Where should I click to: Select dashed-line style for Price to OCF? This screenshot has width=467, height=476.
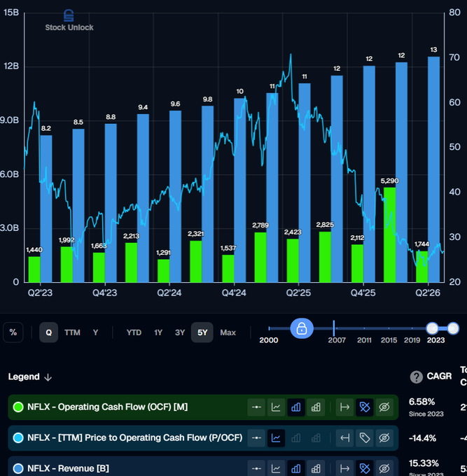coord(256,437)
